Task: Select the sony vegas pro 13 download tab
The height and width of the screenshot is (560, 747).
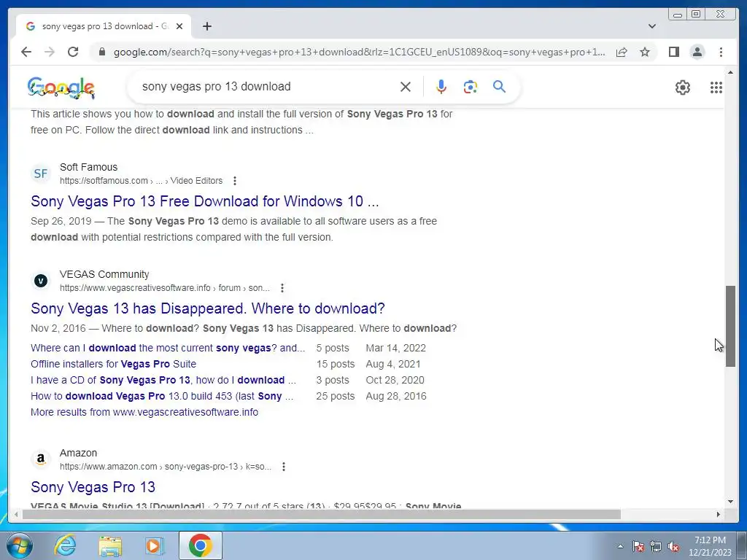Action: click(104, 26)
